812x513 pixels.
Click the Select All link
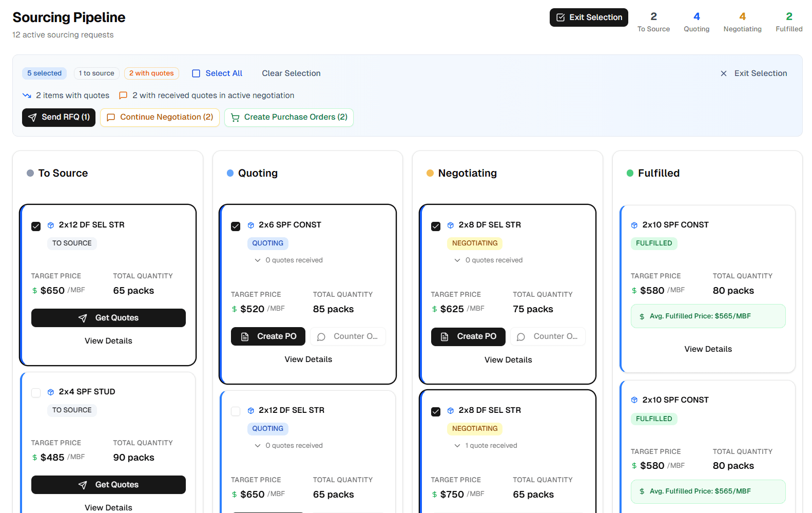coord(224,73)
